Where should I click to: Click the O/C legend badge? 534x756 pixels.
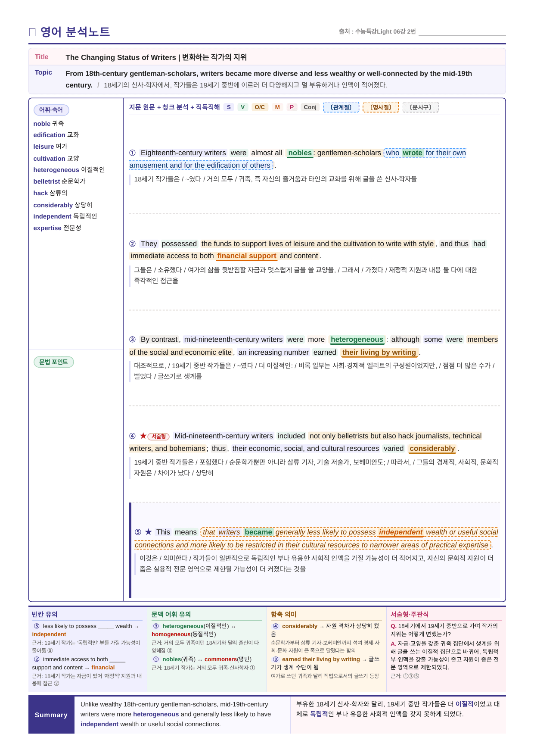[260, 107]
